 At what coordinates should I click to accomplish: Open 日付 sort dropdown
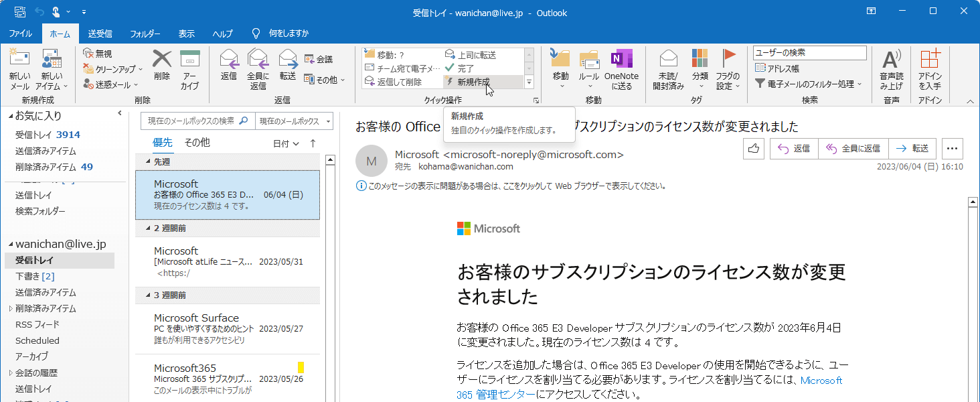coord(285,143)
